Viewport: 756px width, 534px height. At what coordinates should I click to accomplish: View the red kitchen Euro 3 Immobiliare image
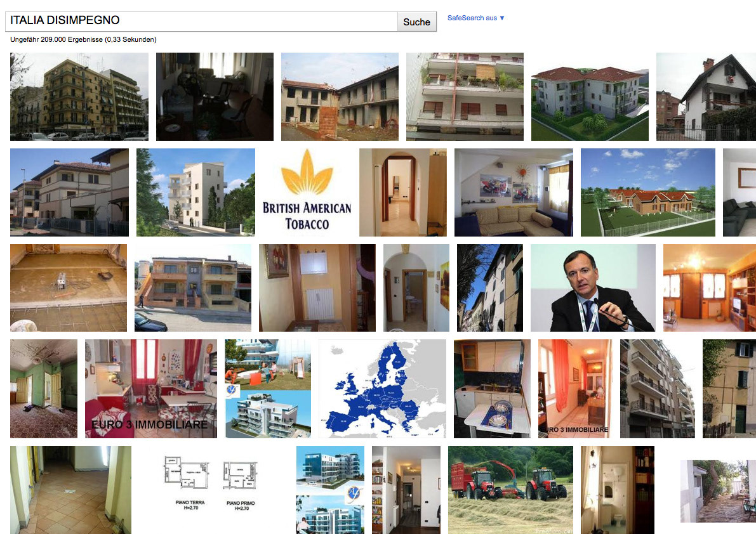151,389
